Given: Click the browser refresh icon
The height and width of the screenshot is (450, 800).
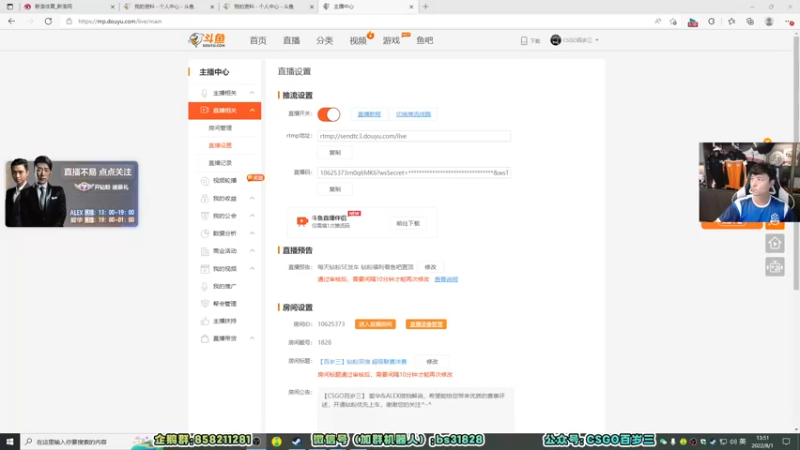Looking at the screenshot, I should coord(48,21).
